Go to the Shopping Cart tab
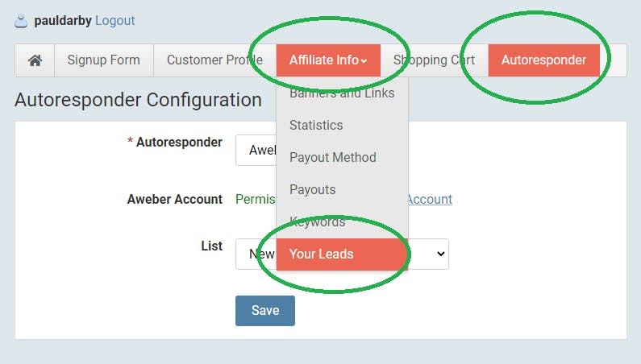Viewport: 641px width, 364px height. pyautogui.click(x=434, y=60)
